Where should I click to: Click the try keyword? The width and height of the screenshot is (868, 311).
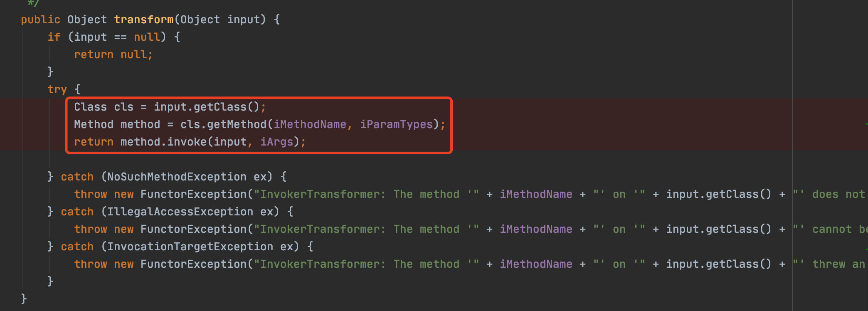[57, 89]
